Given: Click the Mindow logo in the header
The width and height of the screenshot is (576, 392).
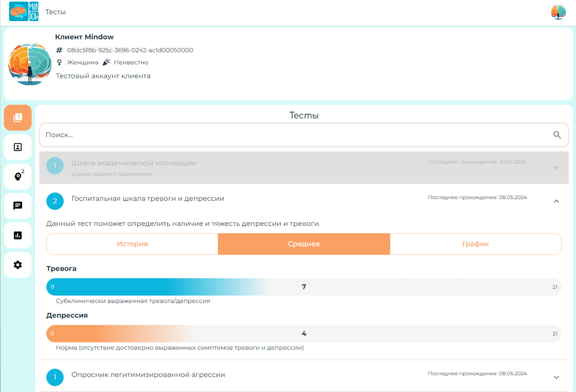Looking at the screenshot, I should [24, 12].
